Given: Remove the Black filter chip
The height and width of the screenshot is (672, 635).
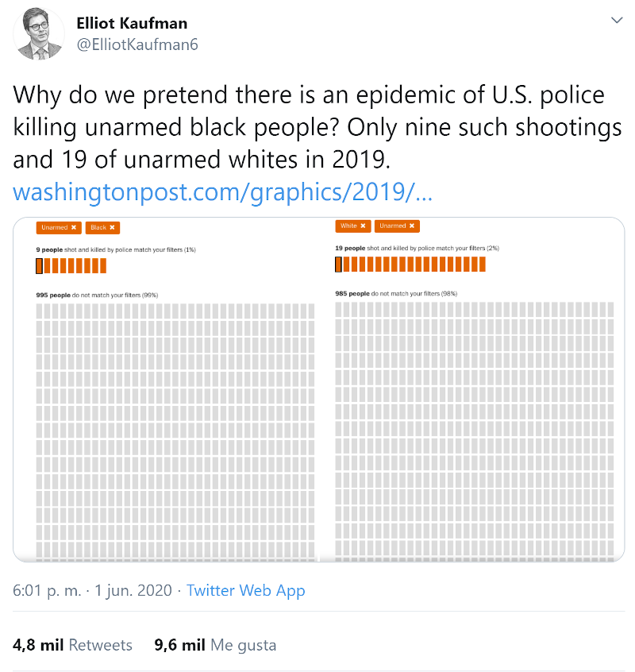Looking at the screenshot, I should coord(113,228).
